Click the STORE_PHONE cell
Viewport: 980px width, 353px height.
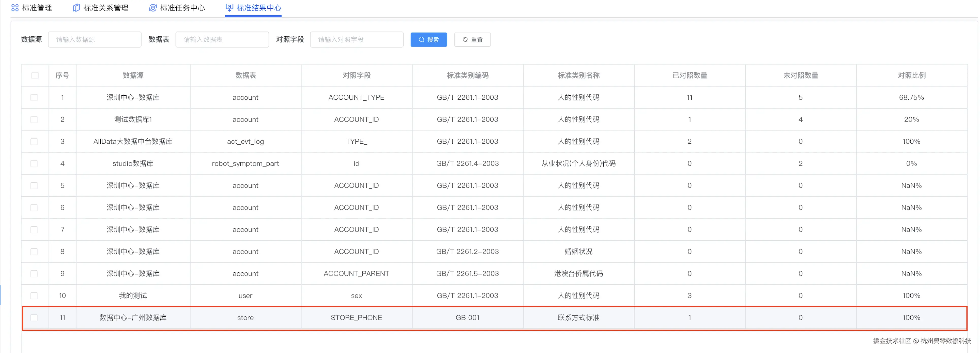357,318
